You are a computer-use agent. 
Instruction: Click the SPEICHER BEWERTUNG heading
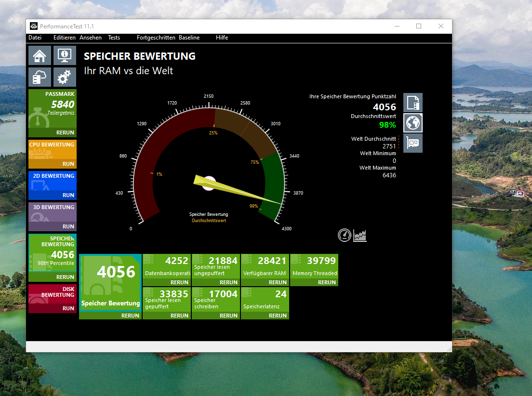(139, 56)
